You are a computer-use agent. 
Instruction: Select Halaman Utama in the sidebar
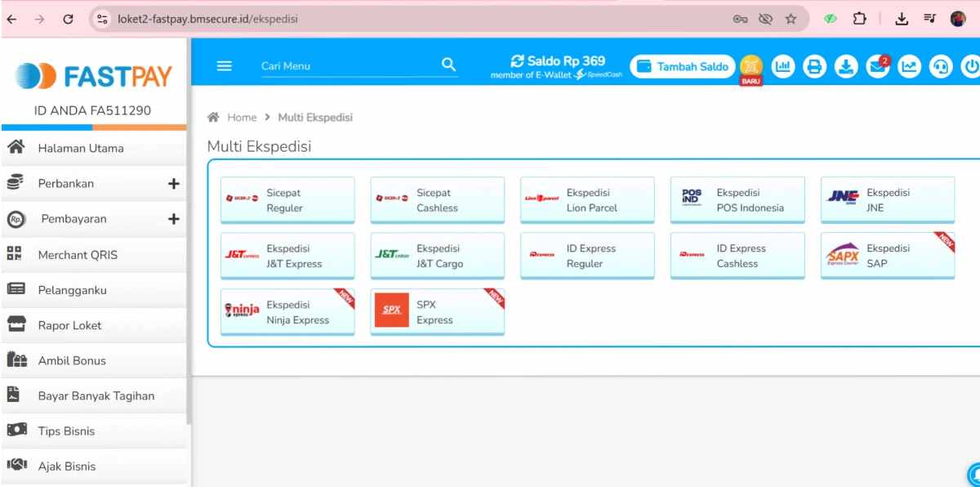[81, 148]
